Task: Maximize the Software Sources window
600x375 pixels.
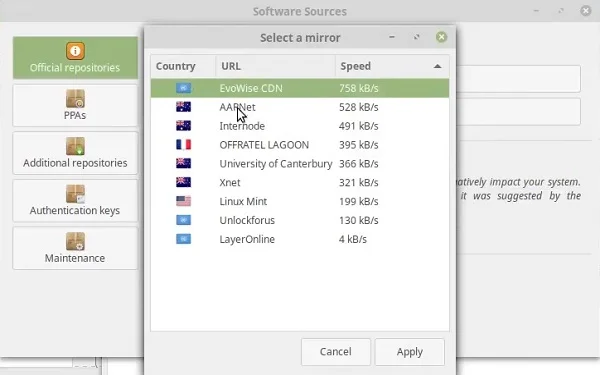Action: pyautogui.click(x=561, y=11)
